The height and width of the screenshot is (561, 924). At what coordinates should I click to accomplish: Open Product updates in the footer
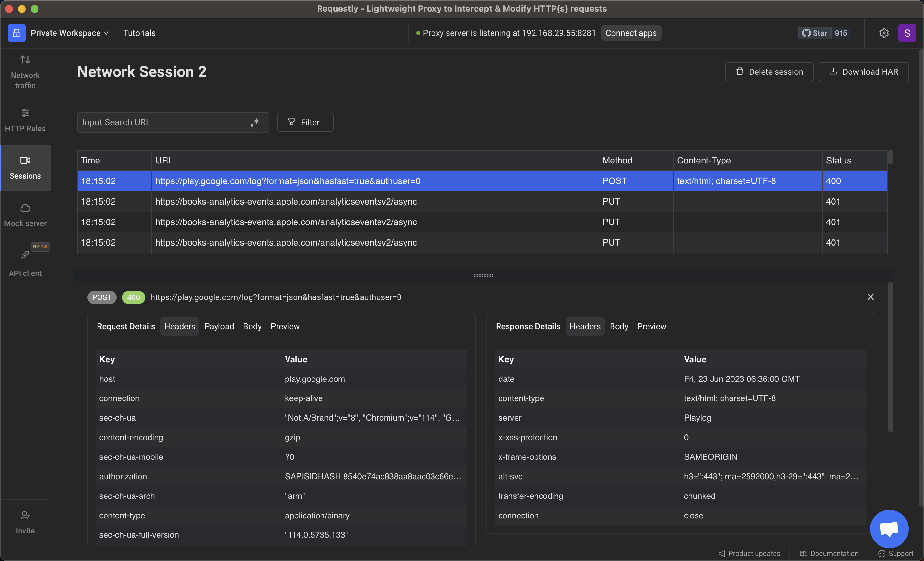749,554
